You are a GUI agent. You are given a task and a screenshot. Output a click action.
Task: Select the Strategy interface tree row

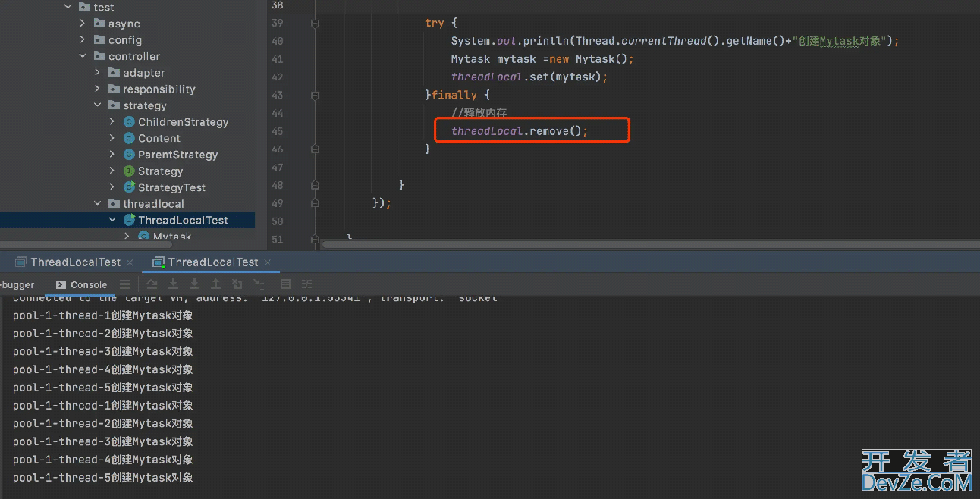click(127, 171)
